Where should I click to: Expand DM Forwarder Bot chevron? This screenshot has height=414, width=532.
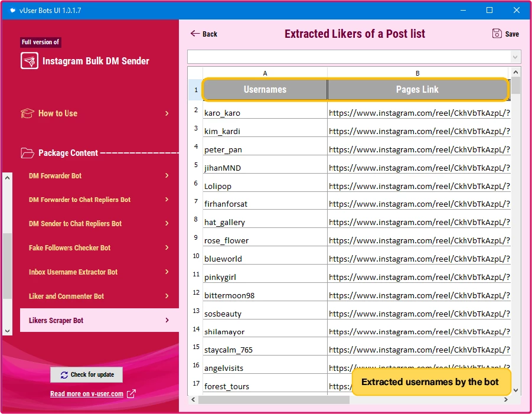[167, 175]
